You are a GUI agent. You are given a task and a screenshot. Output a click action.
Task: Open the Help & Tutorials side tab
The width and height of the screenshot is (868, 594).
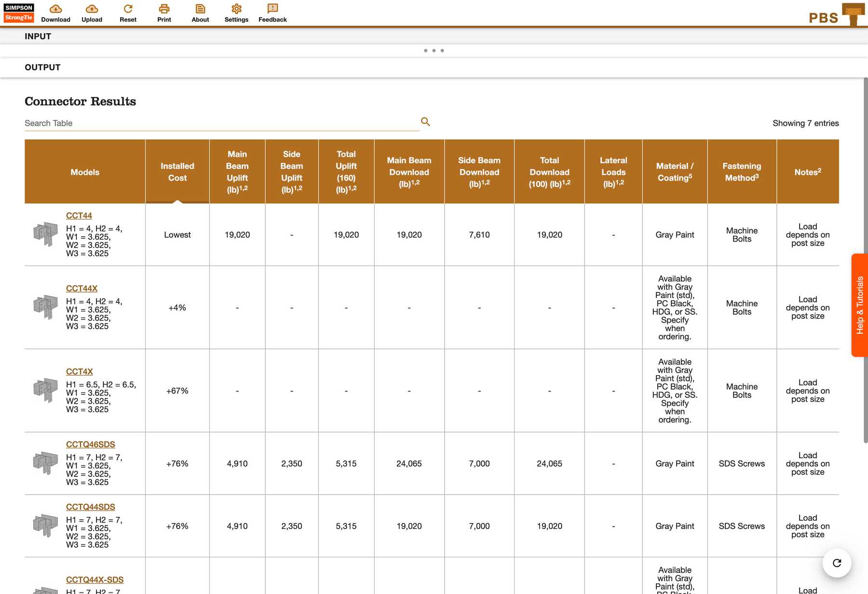[859, 305]
